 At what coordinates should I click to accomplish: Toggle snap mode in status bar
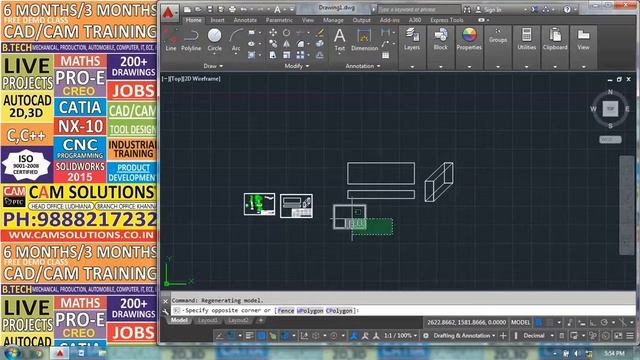pyautogui.click(x=550, y=322)
